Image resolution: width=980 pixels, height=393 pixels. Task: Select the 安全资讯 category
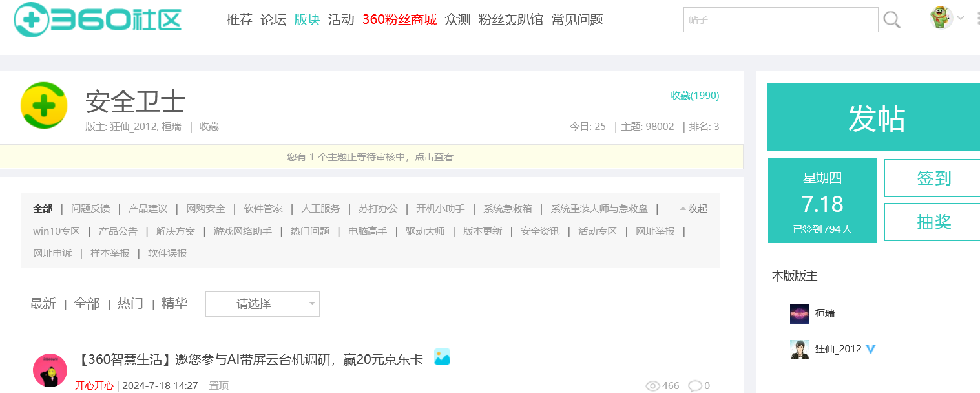click(540, 231)
